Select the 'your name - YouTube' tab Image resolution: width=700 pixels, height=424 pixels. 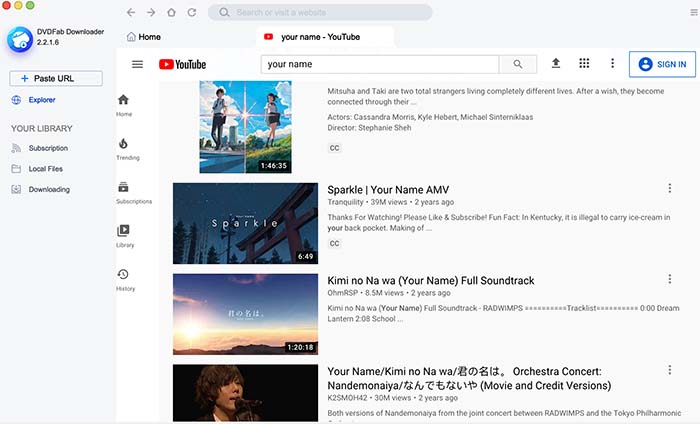(x=320, y=37)
